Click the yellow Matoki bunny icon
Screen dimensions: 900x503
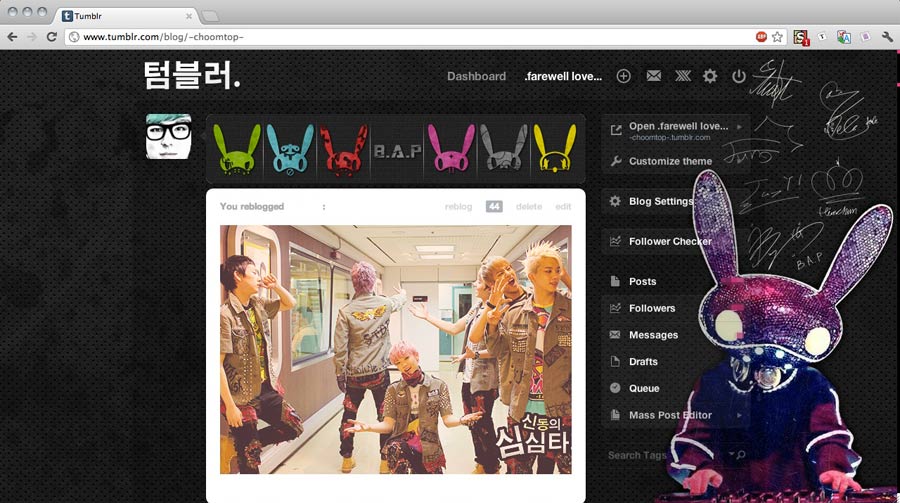click(x=554, y=149)
